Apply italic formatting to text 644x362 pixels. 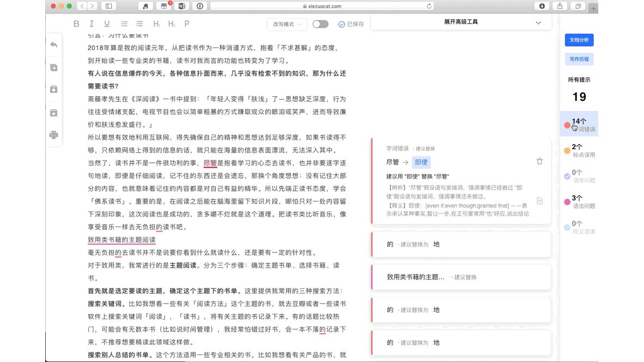(92, 23)
